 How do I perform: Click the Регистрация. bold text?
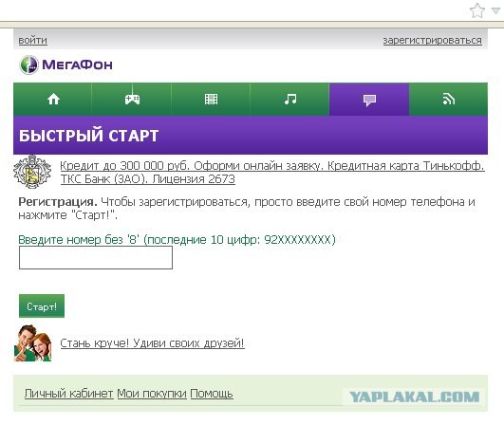58,202
